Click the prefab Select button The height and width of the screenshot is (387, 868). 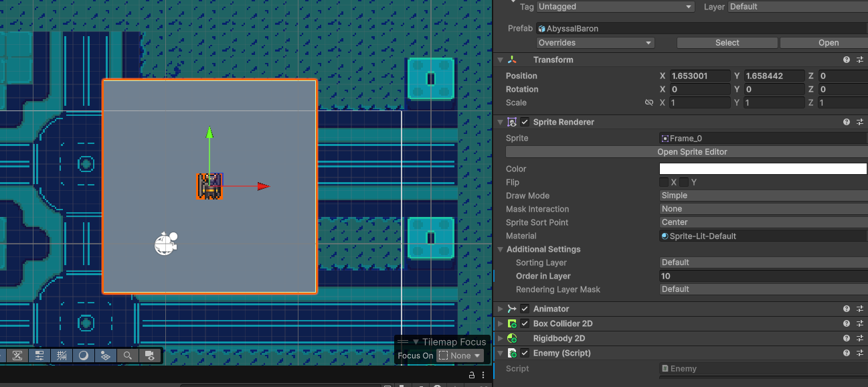(727, 43)
